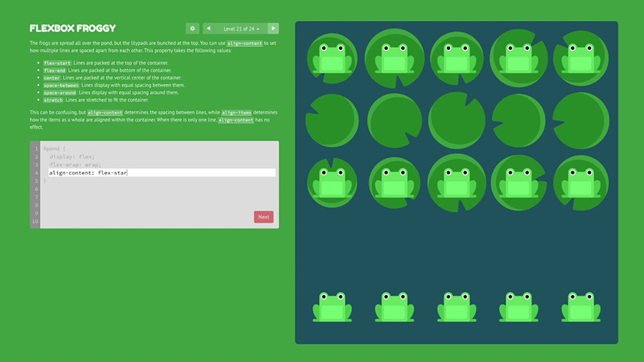This screenshot has width=644, height=362.
Task: Click the dimmed flex-wrap: wrap code line
Action: tap(75, 165)
